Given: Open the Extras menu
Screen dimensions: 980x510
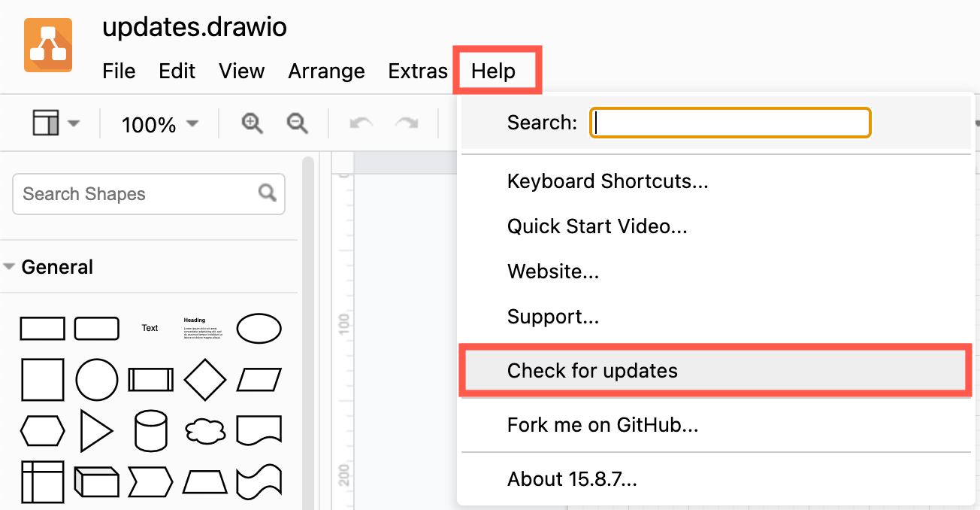Looking at the screenshot, I should click(418, 71).
